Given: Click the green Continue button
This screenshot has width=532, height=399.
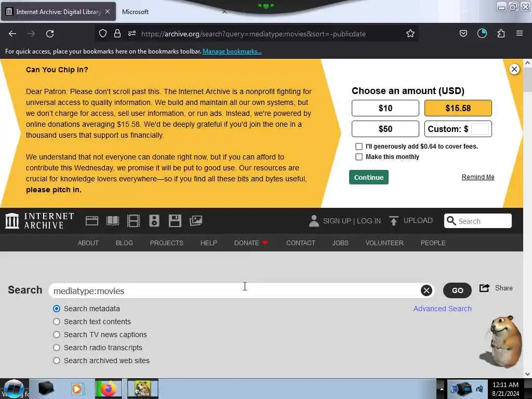Looking at the screenshot, I should (x=369, y=177).
